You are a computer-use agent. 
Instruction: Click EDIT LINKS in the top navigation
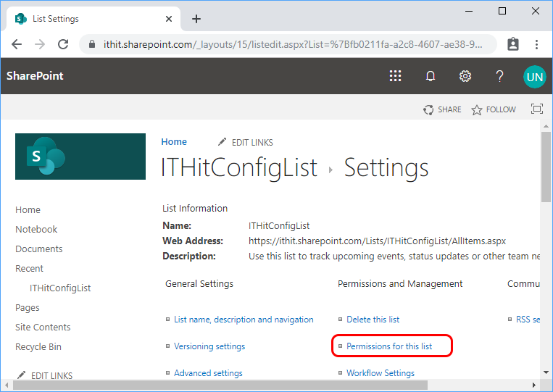pyautogui.click(x=246, y=143)
